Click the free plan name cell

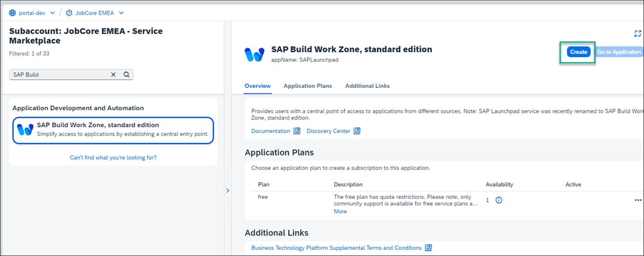click(263, 197)
